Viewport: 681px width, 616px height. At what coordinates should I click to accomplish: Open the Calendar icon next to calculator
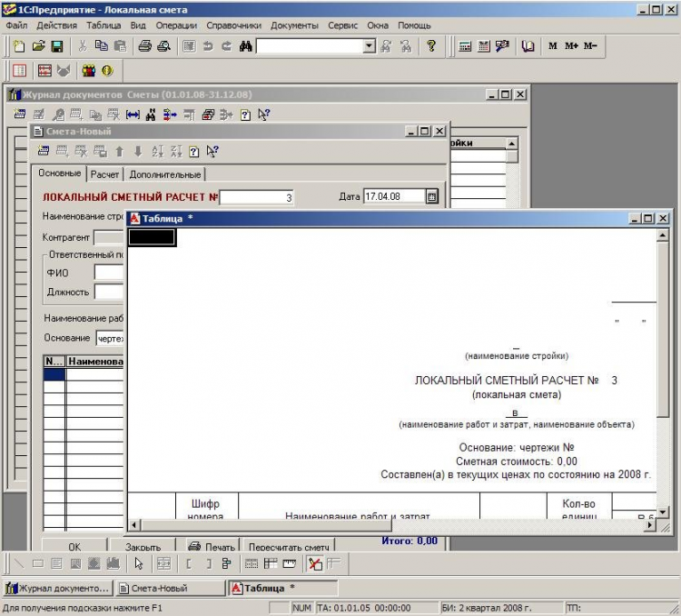pos(483,46)
